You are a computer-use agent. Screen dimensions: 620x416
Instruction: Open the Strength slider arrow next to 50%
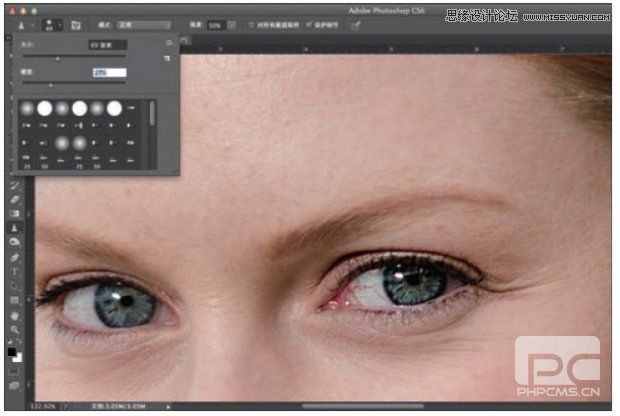(x=232, y=26)
